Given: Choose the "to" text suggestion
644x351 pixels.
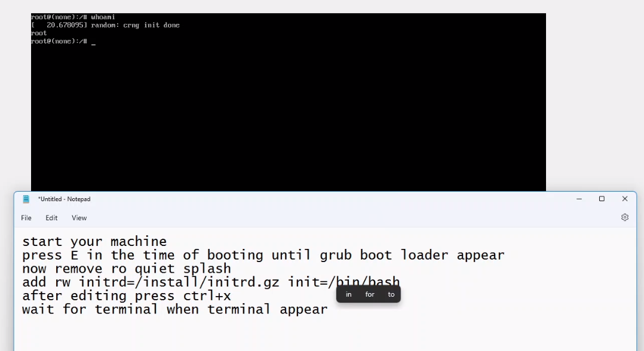Looking at the screenshot, I should (x=391, y=294).
